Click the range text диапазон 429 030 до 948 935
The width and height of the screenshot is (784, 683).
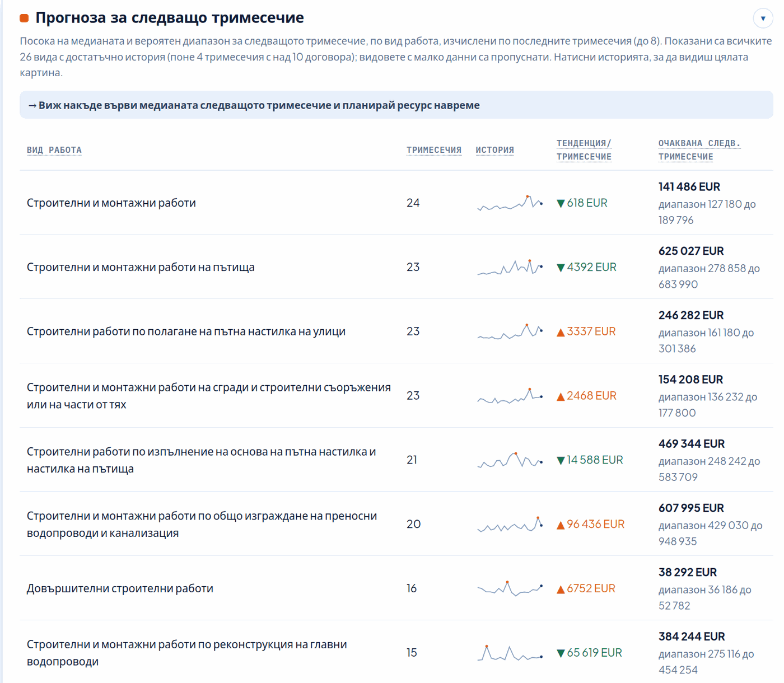tap(711, 534)
